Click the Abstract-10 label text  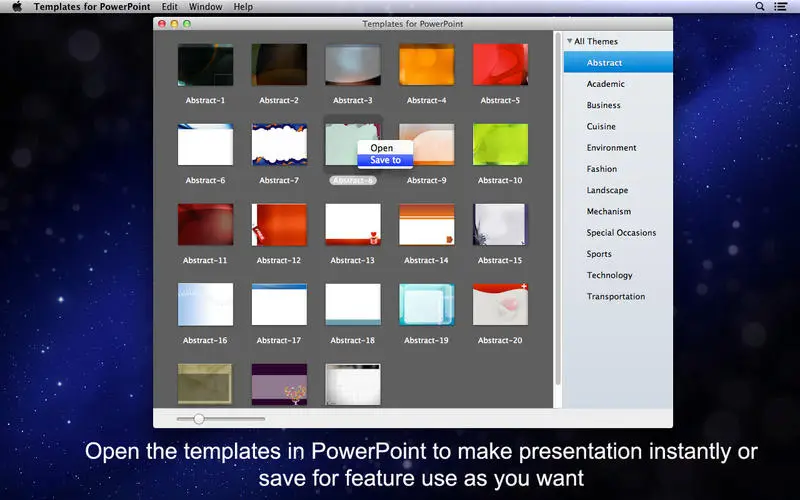tap(500, 180)
